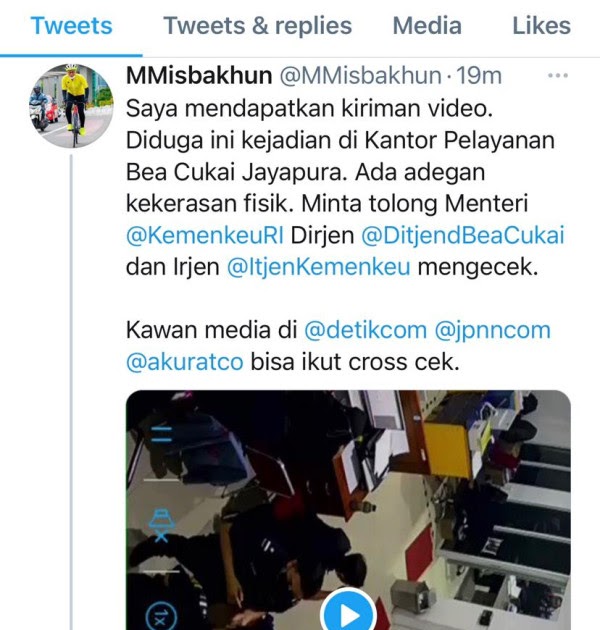
Task: Tap the 1x playback speed icon
Action: (x=161, y=617)
